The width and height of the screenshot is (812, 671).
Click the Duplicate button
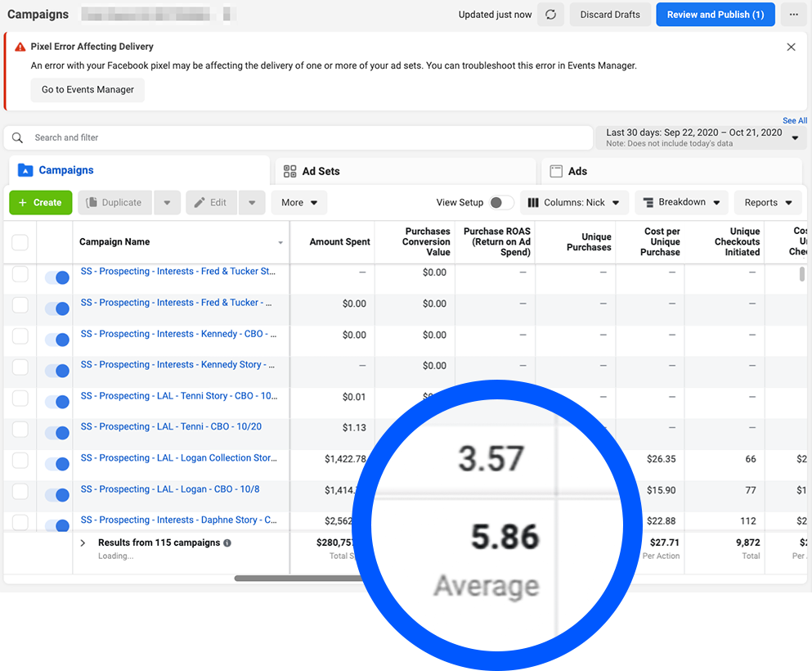pos(115,203)
